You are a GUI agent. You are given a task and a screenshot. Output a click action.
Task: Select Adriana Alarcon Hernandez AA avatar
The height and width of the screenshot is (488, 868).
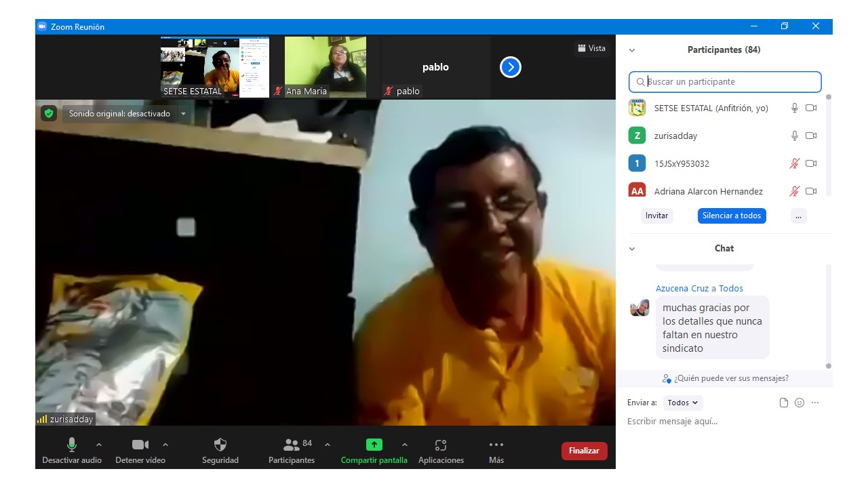(x=637, y=190)
